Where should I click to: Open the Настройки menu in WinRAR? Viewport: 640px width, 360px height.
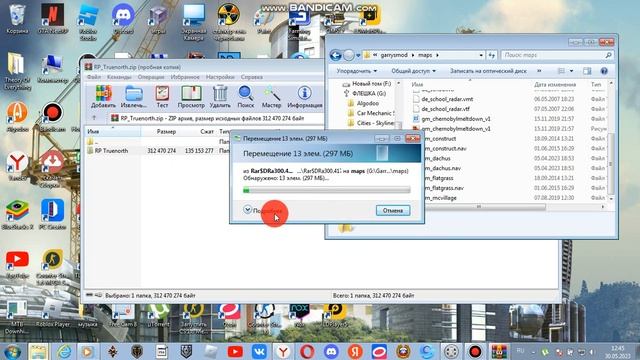click(x=220, y=77)
